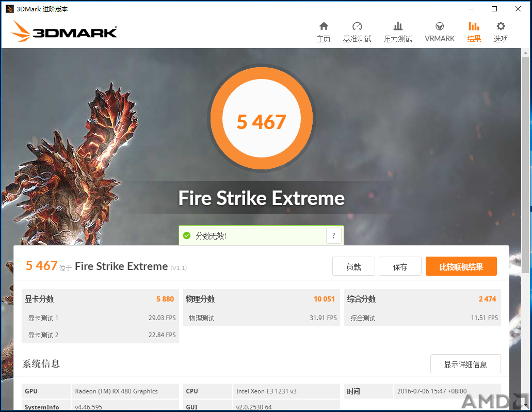
Task: Click the combined score value 2 474
Action: (487, 299)
